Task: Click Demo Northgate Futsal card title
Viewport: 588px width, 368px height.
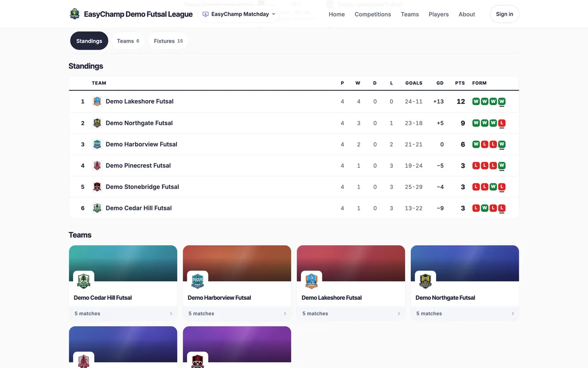Action: (445, 298)
